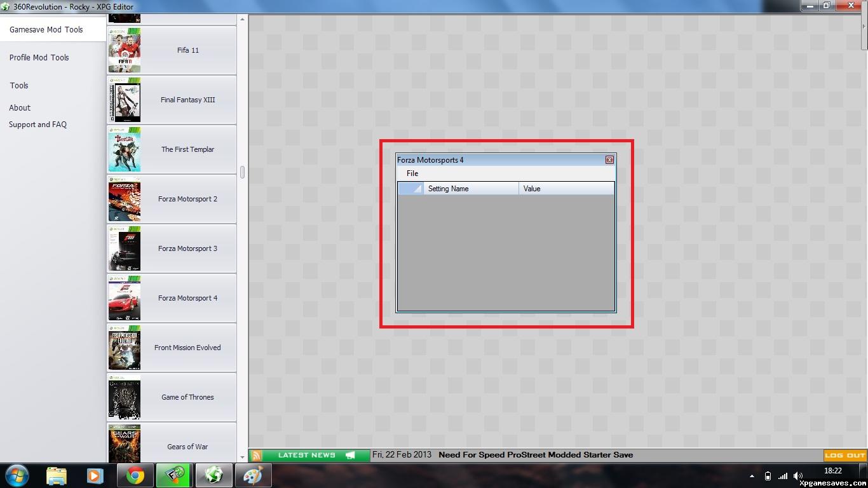Select the Gamesave Mod Tools tab
This screenshot has width=868, height=488.
point(46,30)
